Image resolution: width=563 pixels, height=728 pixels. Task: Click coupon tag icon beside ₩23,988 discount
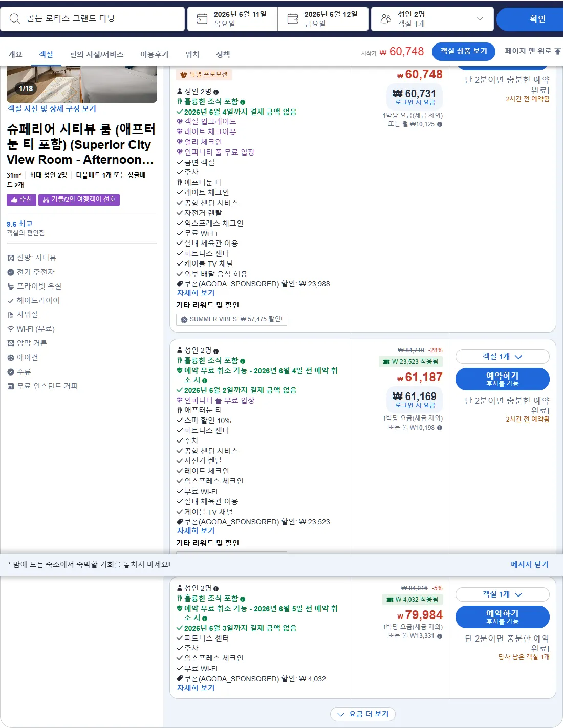point(180,284)
